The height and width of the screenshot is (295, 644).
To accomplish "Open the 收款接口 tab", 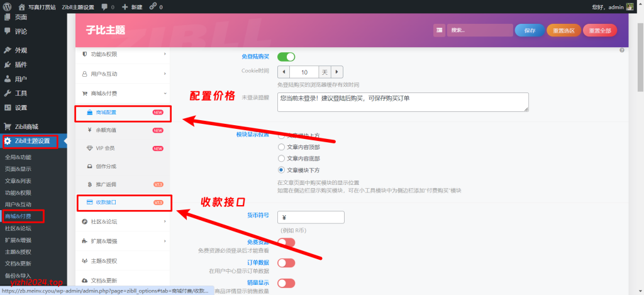I will pyautogui.click(x=123, y=203).
